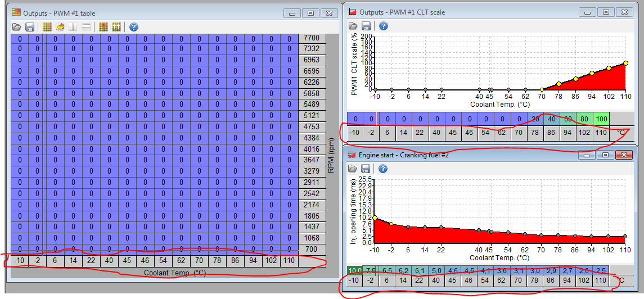
Task: Click the yellow point at -10°C on cranking graph
Action: point(375,218)
